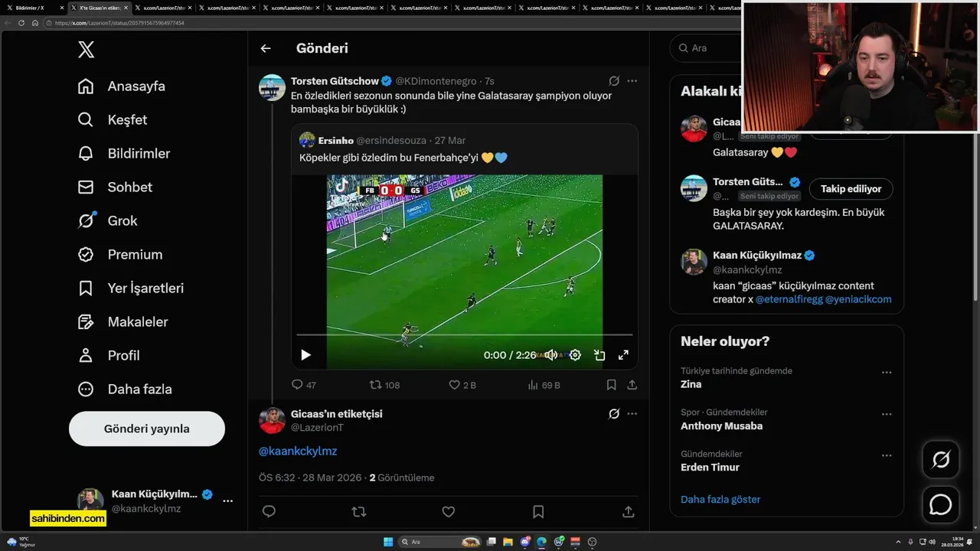Enter video fullscreen

click(623, 355)
